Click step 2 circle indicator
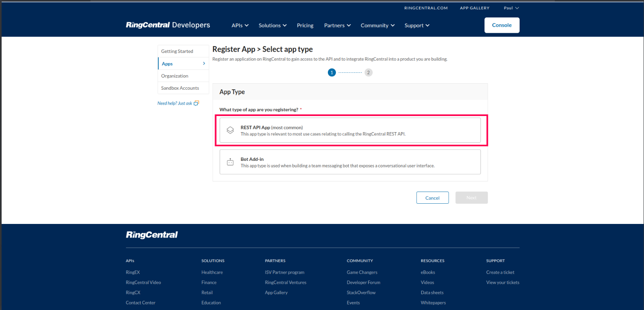644x310 pixels. [x=368, y=73]
